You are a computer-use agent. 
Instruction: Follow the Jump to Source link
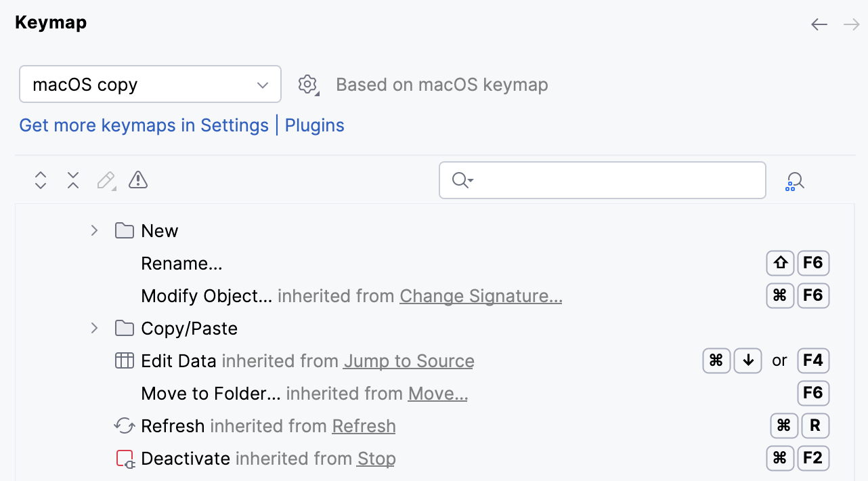408,361
